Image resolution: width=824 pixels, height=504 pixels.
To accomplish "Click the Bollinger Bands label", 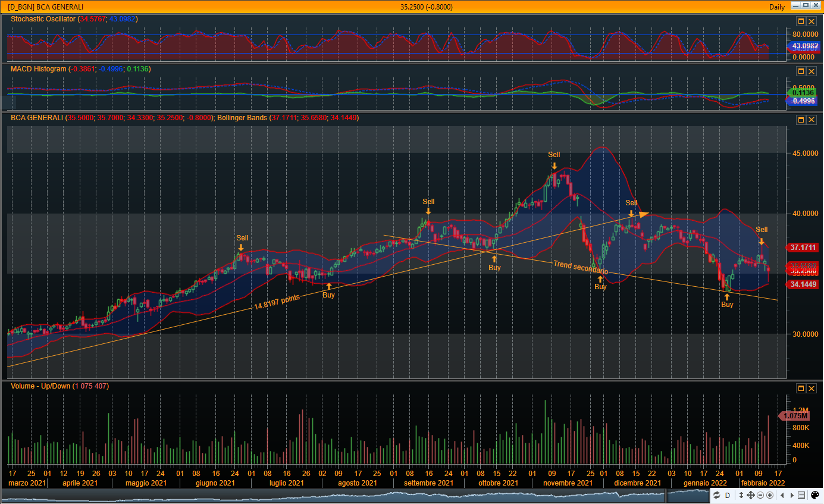I will [x=242, y=118].
